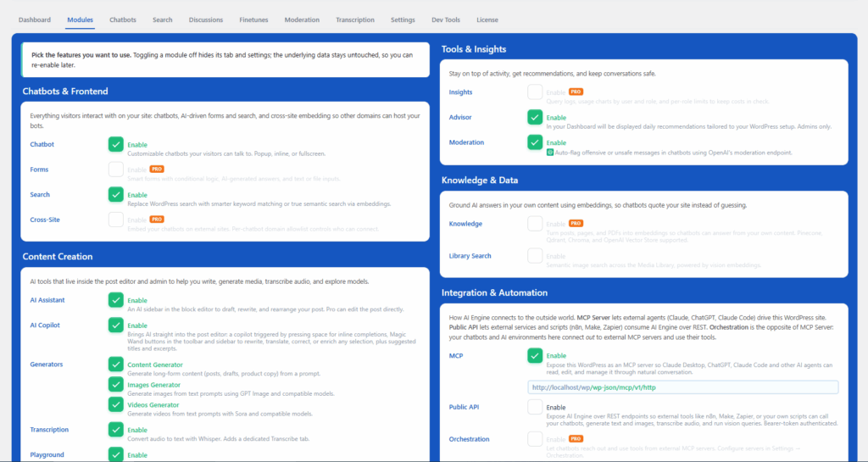The image size is (868, 462).
Task: Click the blue 'Cross-Site' row label
Action: [x=45, y=219]
